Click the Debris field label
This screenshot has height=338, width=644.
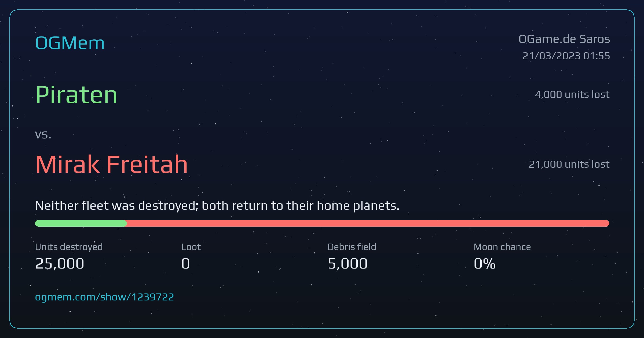point(352,247)
